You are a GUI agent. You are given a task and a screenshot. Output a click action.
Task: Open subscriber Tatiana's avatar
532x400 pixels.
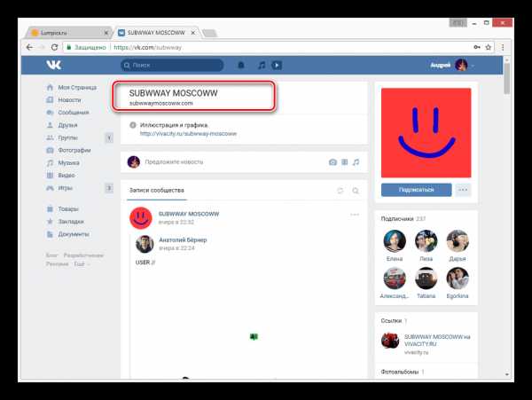click(426, 278)
